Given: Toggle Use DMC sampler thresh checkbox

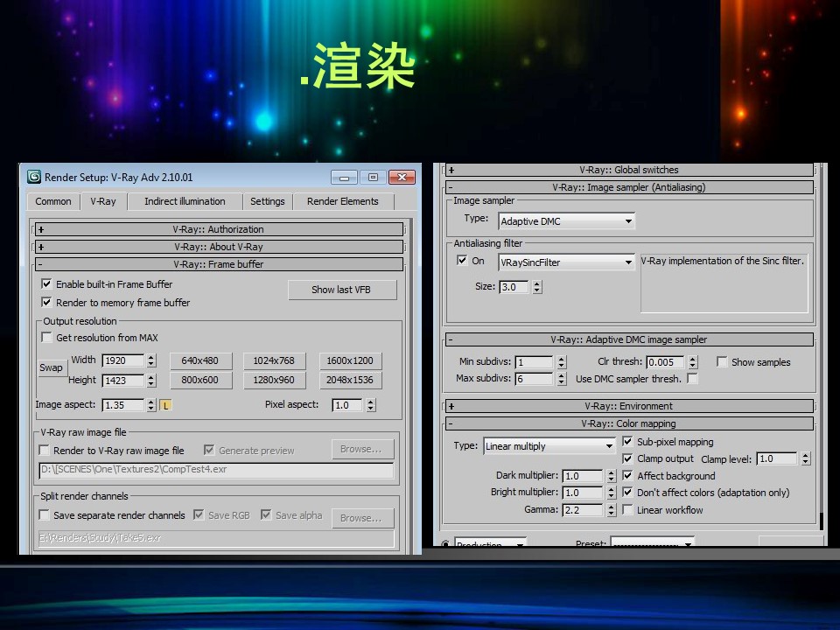Looking at the screenshot, I should click(x=692, y=379).
